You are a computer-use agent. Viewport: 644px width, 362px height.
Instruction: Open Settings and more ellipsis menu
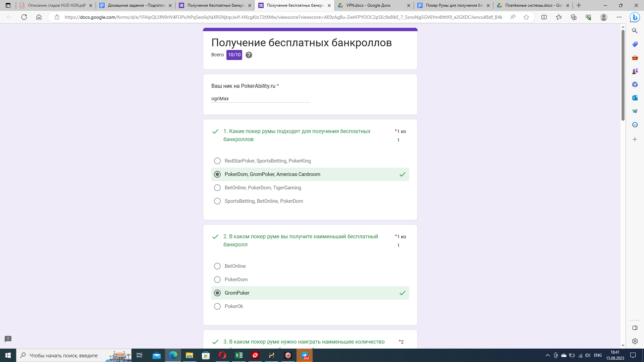pyautogui.click(x=619, y=17)
